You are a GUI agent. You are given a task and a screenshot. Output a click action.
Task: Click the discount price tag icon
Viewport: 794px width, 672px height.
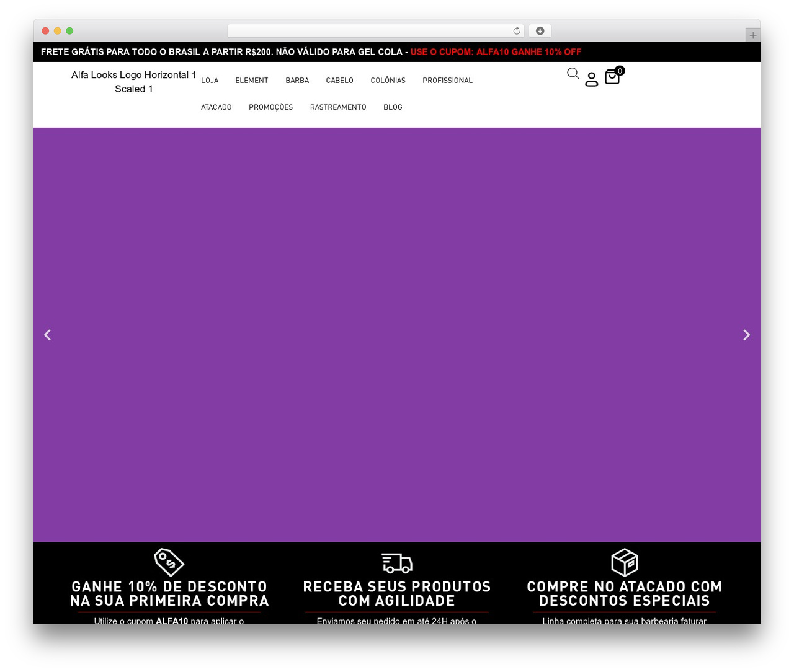(169, 562)
